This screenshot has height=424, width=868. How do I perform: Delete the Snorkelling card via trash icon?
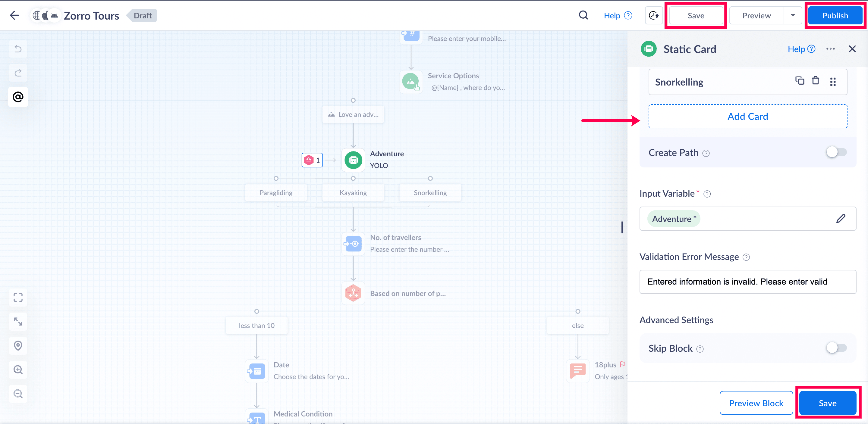[815, 81]
